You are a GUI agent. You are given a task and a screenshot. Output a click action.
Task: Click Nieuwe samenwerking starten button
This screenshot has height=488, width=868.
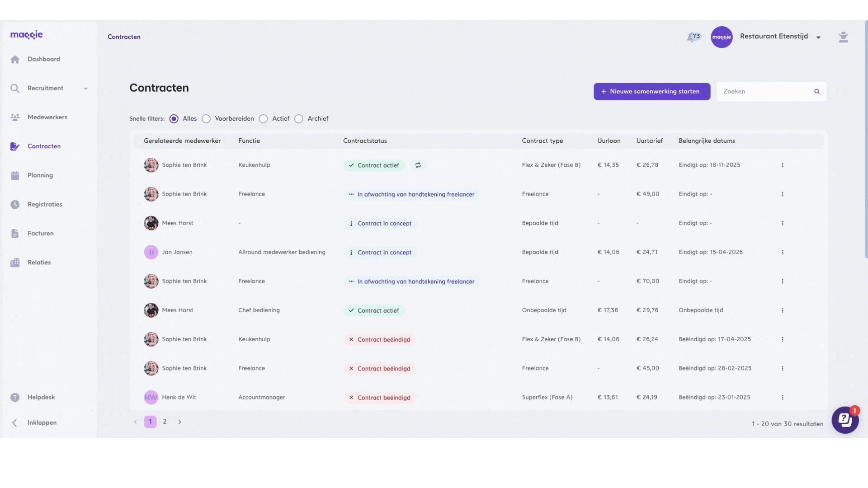(651, 91)
